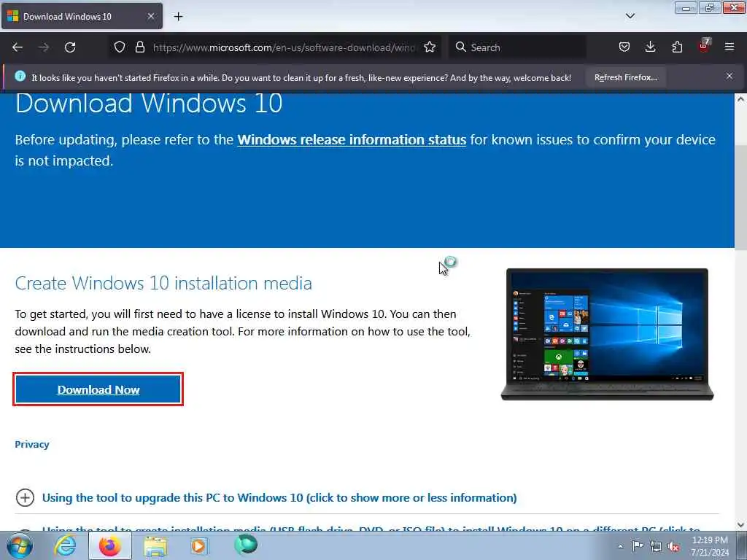Image resolution: width=747 pixels, height=560 pixels.
Task: Expand upgrade this PC to Windows 10 section
Action: click(x=279, y=497)
